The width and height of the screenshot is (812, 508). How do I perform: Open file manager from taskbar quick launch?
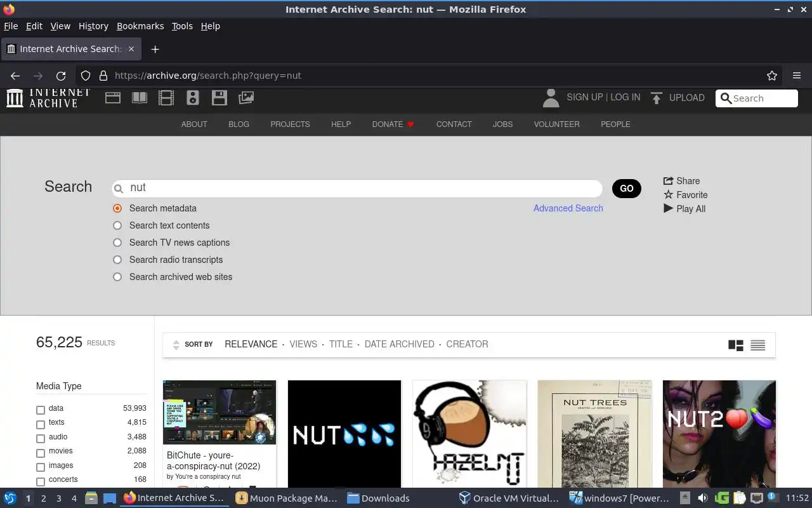click(91, 498)
